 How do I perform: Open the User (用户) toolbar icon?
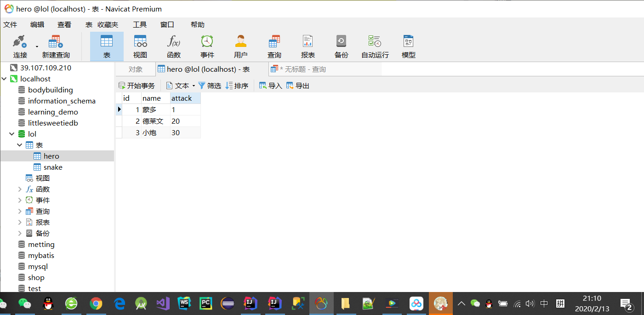[x=241, y=41]
